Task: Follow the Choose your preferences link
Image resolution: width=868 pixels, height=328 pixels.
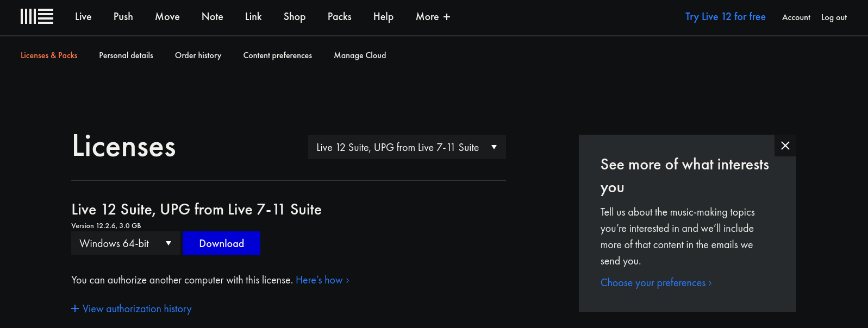Action: [655, 283]
